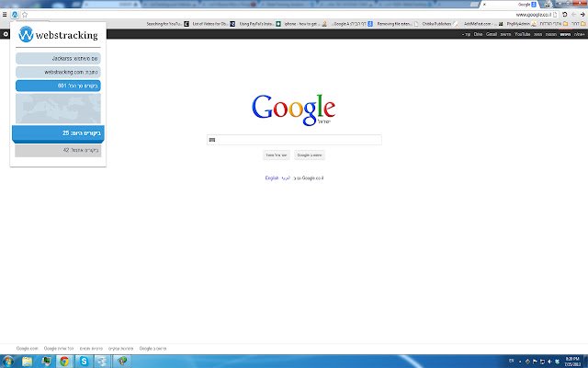Open File Explorer from the taskbar
This screenshot has width=588, height=368.
[27, 362]
